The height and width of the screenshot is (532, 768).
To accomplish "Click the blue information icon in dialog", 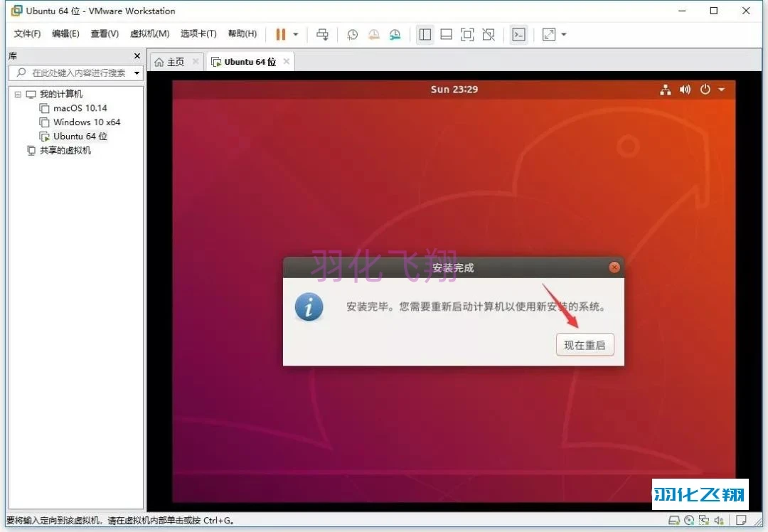I will pyautogui.click(x=309, y=307).
